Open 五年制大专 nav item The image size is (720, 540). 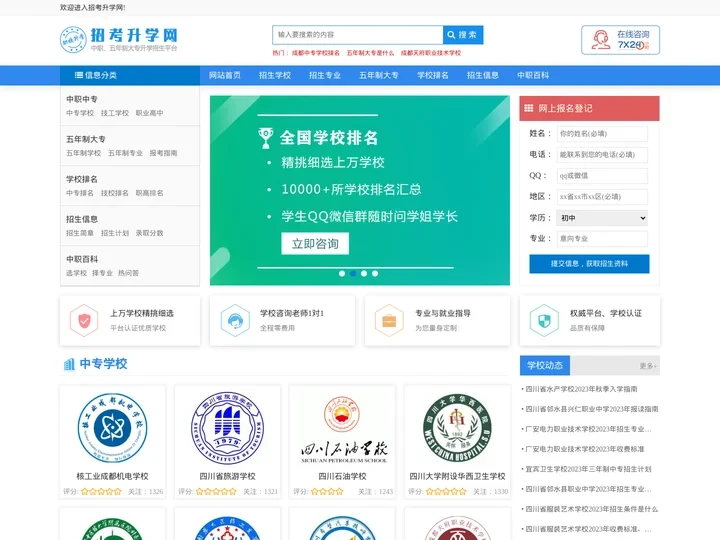[379, 75]
